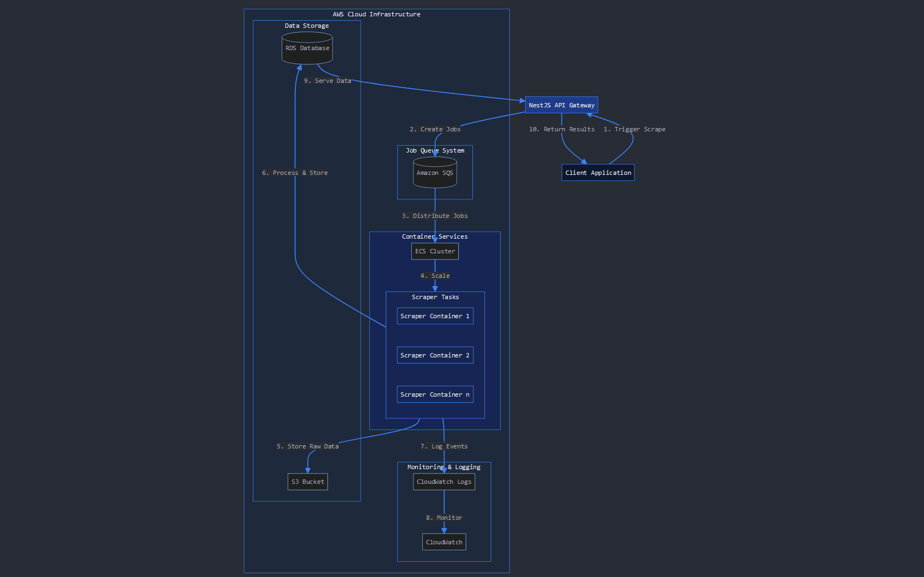Viewport: 924px width, 577px height.
Task: Select the 'Monitoring & Logging' group title
Action: pos(444,467)
